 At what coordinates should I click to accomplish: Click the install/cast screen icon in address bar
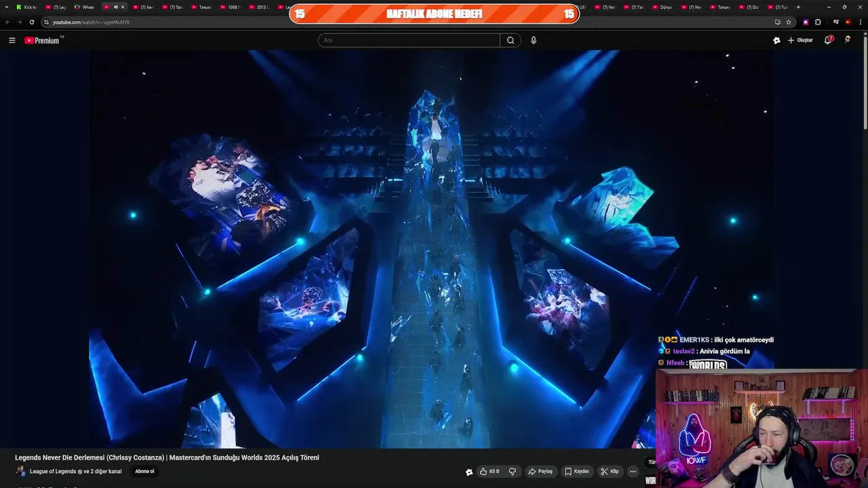[778, 22]
